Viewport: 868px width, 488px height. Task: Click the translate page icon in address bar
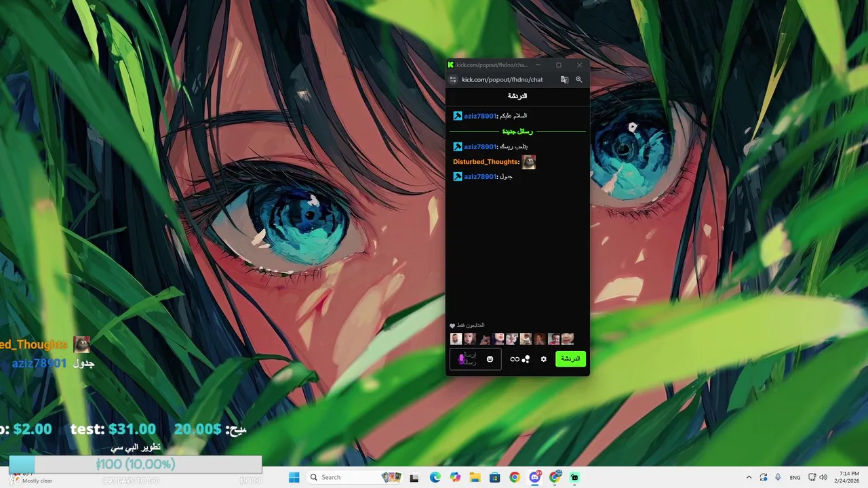564,79
